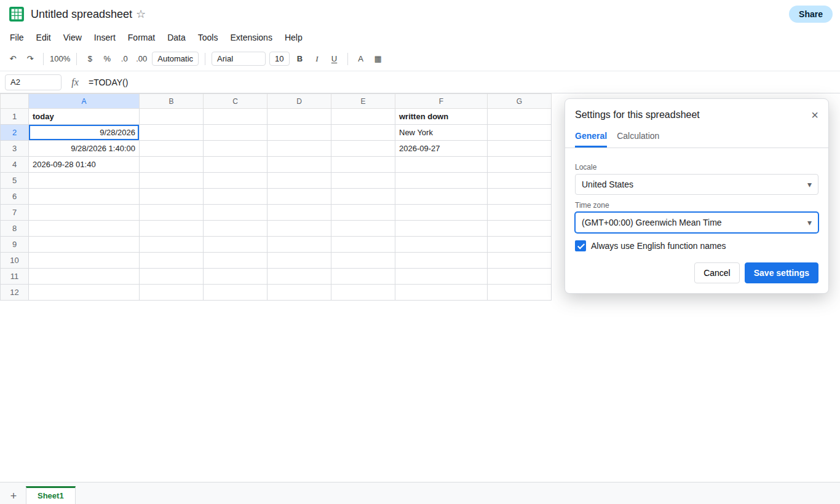The image size is (840, 504).
Task: Select cell with 2026-09-28 01:40
Action: (x=84, y=165)
